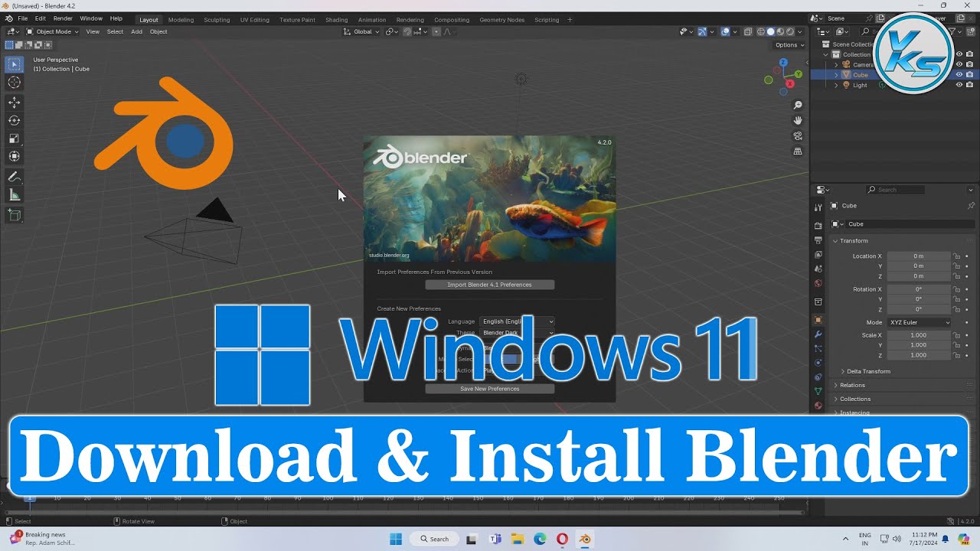Pick the Annotate tool

[14, 178]
